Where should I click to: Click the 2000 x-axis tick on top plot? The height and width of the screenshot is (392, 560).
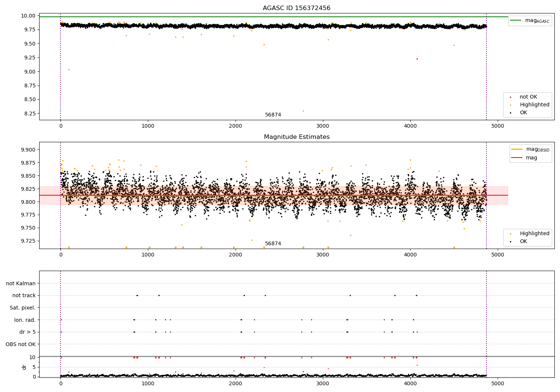tap(236, 126)
